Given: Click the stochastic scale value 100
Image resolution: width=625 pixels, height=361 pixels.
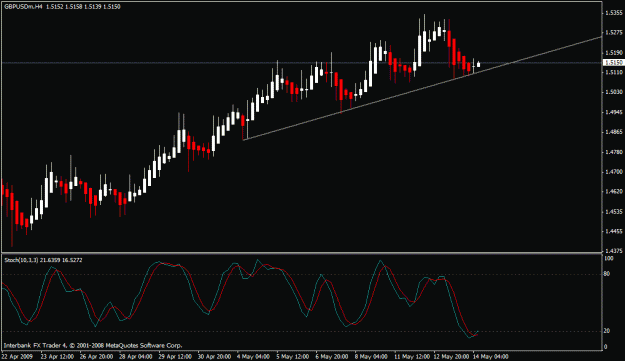Looking at the screenshot, I should [609, 259].
